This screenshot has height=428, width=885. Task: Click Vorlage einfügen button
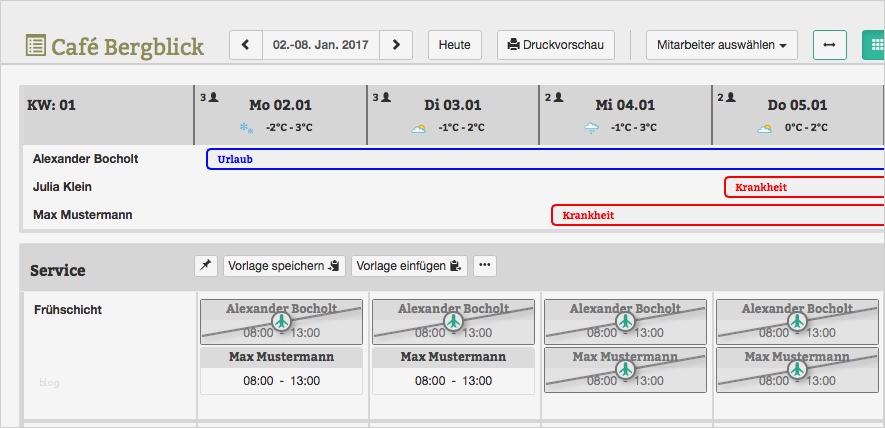409,265
